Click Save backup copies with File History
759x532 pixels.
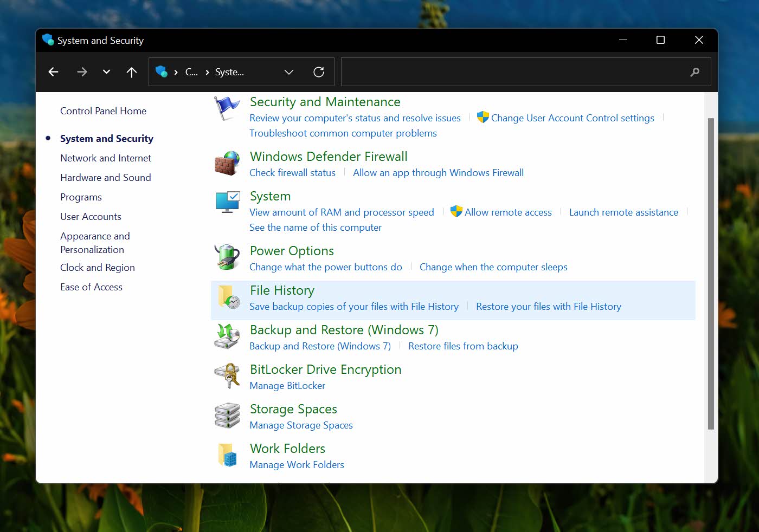point(354,307)
